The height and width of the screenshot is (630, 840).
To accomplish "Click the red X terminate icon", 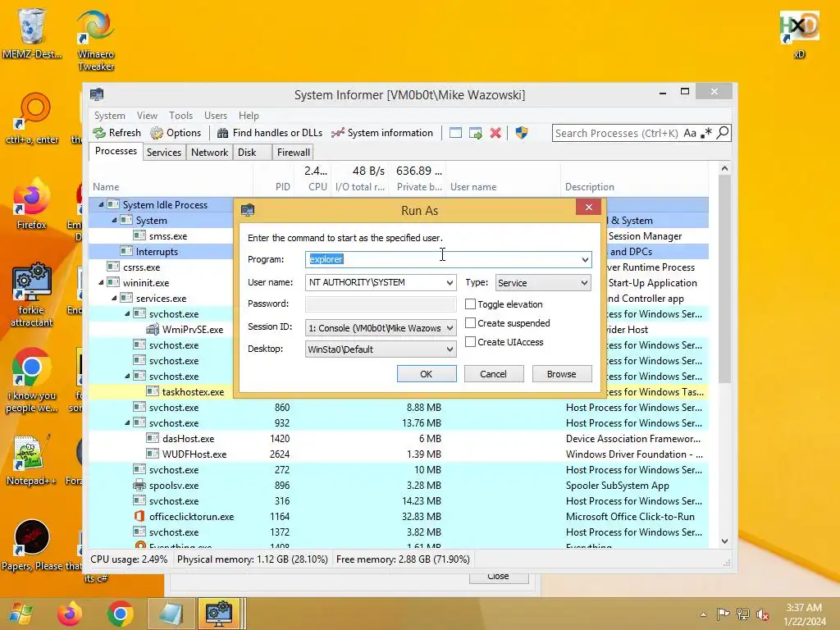I will pyautogui.click(x=495, y=133).
